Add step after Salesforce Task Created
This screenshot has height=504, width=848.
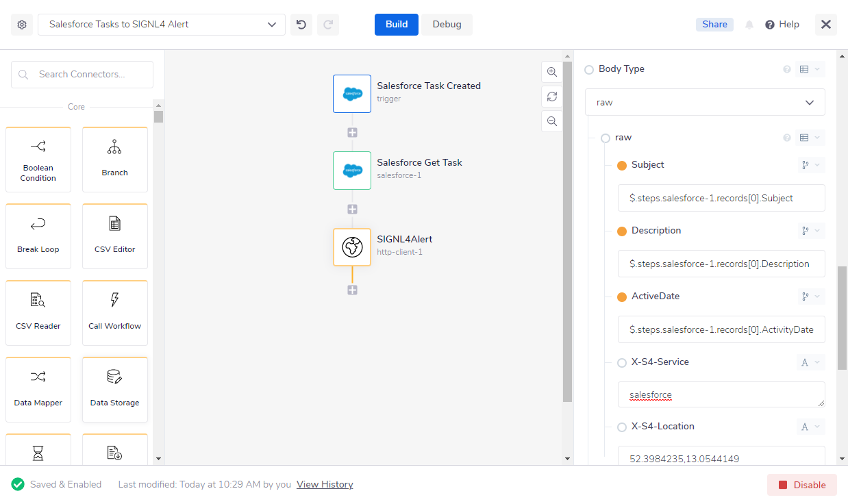[x=352, y=133]
